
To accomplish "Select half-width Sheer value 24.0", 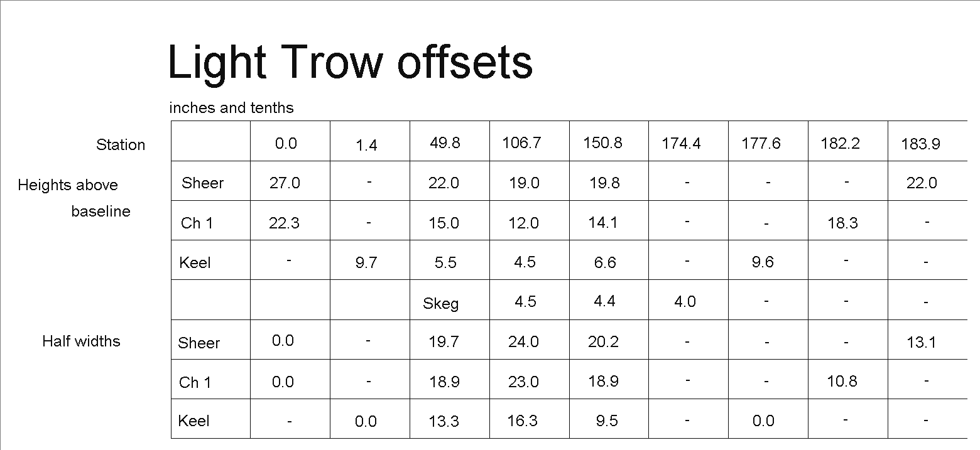I will click(x=523, y=341).
